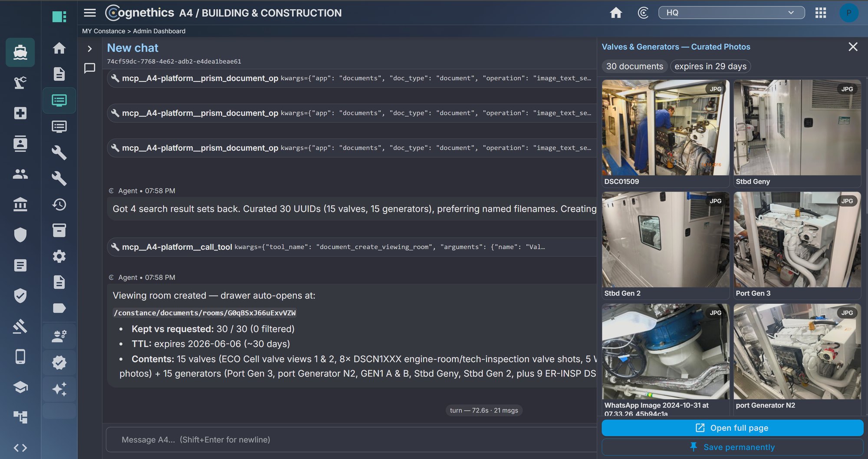The image size is (868, 459).
Task: Select the highlighted chat messages icon
Action: click(x=59, y=100)
